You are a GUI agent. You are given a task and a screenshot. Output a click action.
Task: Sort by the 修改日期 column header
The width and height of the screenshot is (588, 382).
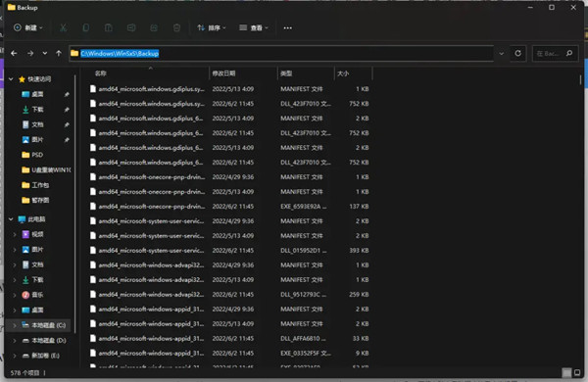pos(223,73)
